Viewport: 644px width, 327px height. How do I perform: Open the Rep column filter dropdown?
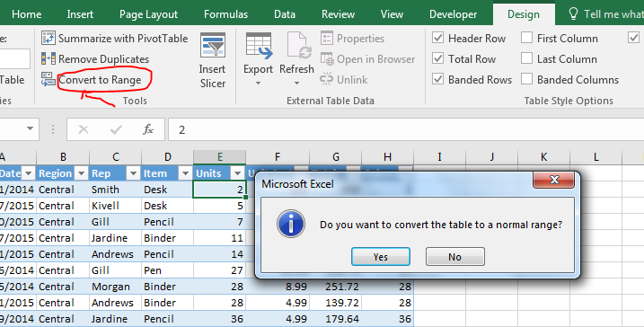point(133,173)
